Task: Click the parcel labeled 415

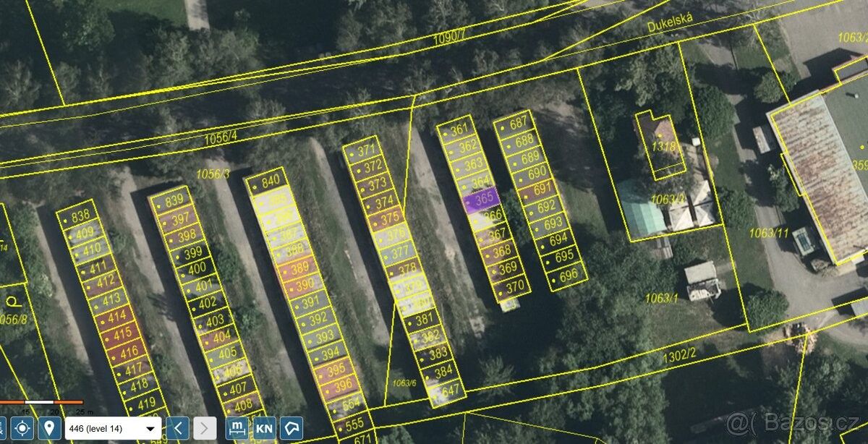Action: (x=119, y=333)
